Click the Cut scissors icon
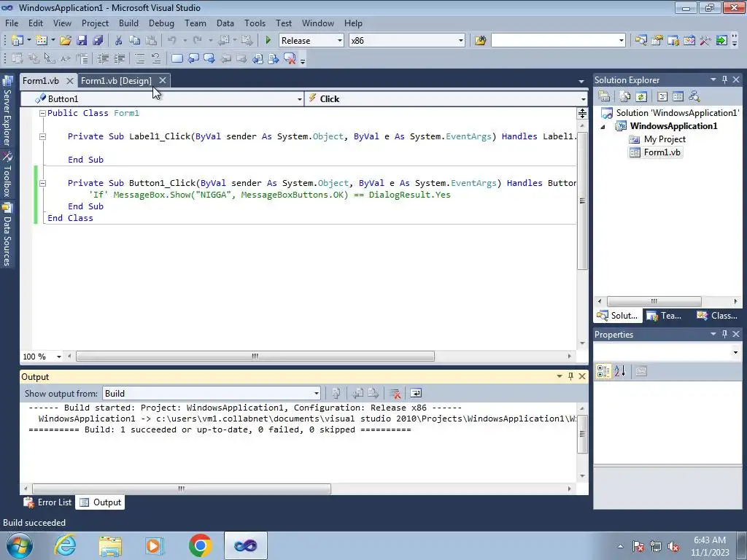The image size is (747, 560). [x=119, y=41]
